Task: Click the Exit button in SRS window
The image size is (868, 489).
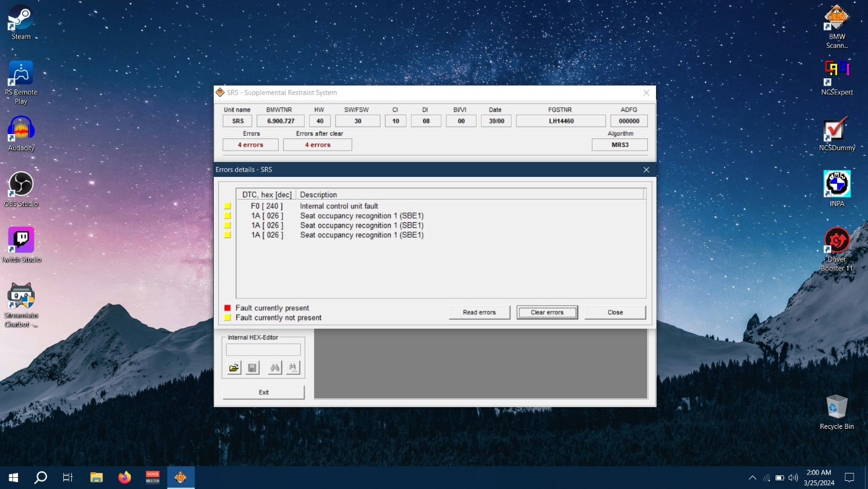Action: click(x=263, y=392)
